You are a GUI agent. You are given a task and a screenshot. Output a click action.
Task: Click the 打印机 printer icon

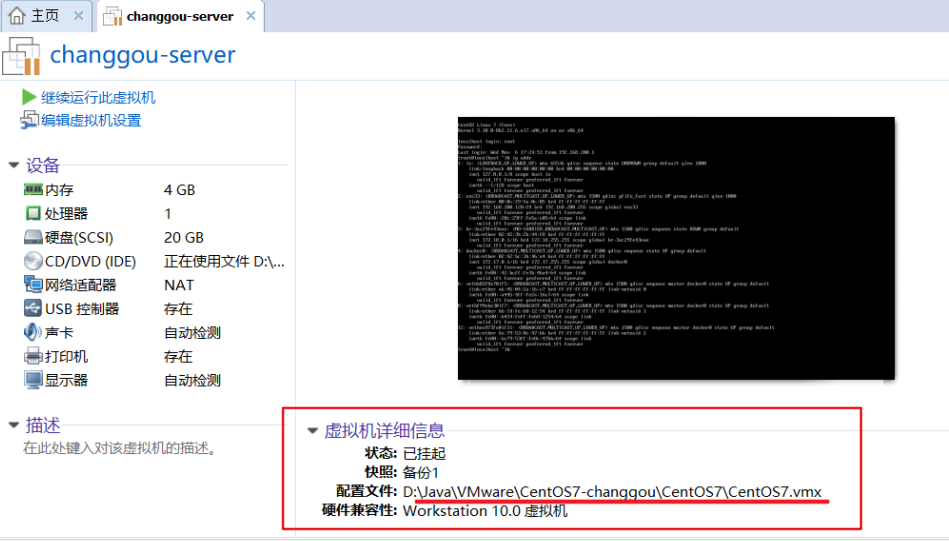click(33, 356)
